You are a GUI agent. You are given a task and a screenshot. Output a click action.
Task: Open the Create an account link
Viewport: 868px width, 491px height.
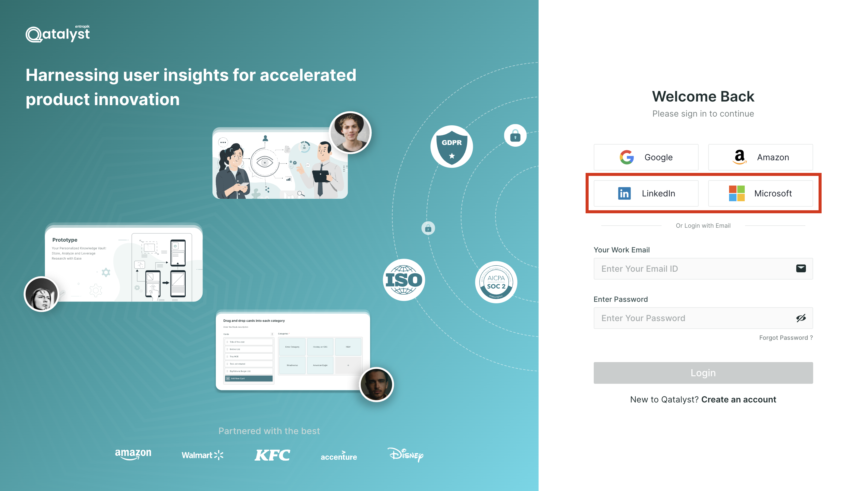click(738, 399)
